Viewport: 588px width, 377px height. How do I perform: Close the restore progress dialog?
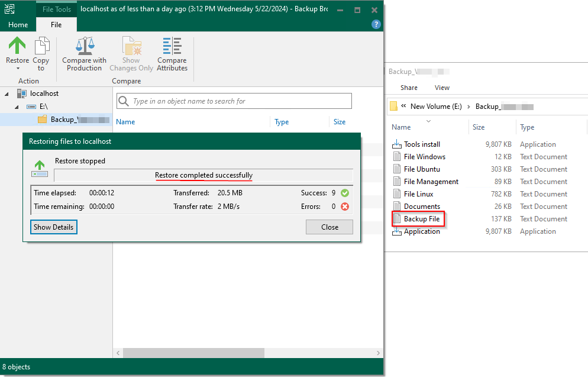(x=329, y=227)
